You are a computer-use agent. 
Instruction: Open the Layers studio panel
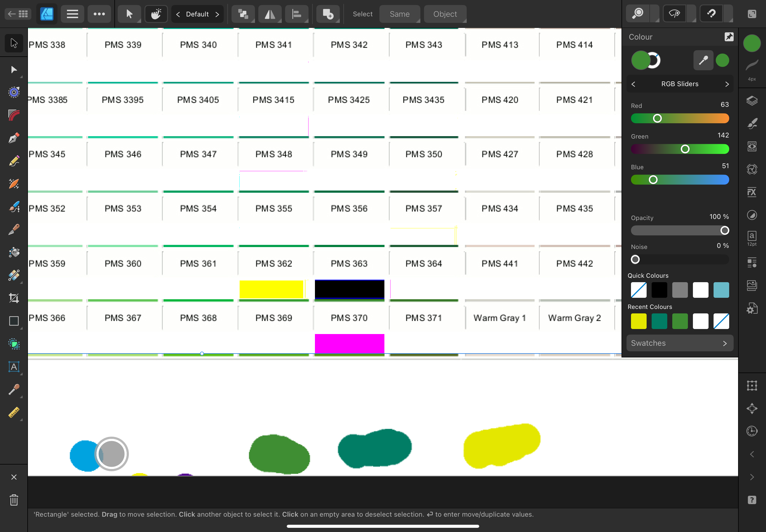coord(752,101)
